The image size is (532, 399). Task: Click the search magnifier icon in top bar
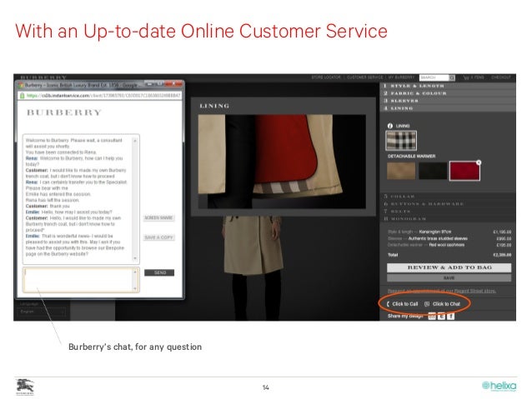pos(452,77)
